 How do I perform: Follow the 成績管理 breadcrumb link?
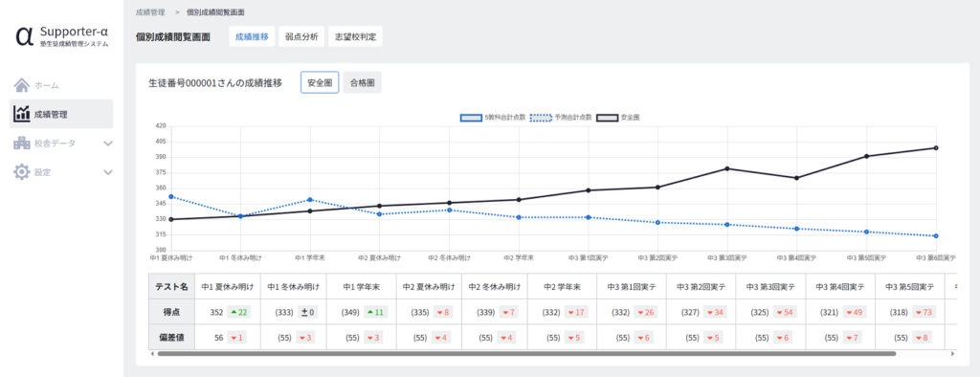point(150,11)
